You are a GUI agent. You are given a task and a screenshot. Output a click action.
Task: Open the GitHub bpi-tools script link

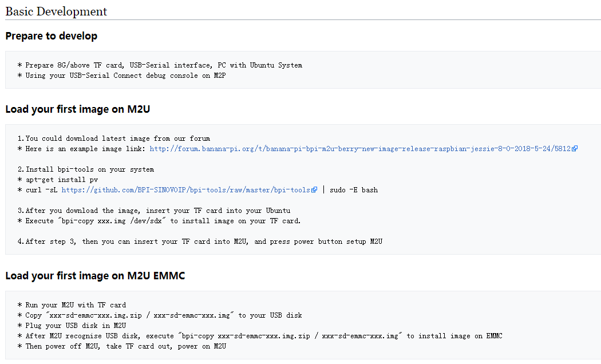pyautogui.click(x=186, y=190)
